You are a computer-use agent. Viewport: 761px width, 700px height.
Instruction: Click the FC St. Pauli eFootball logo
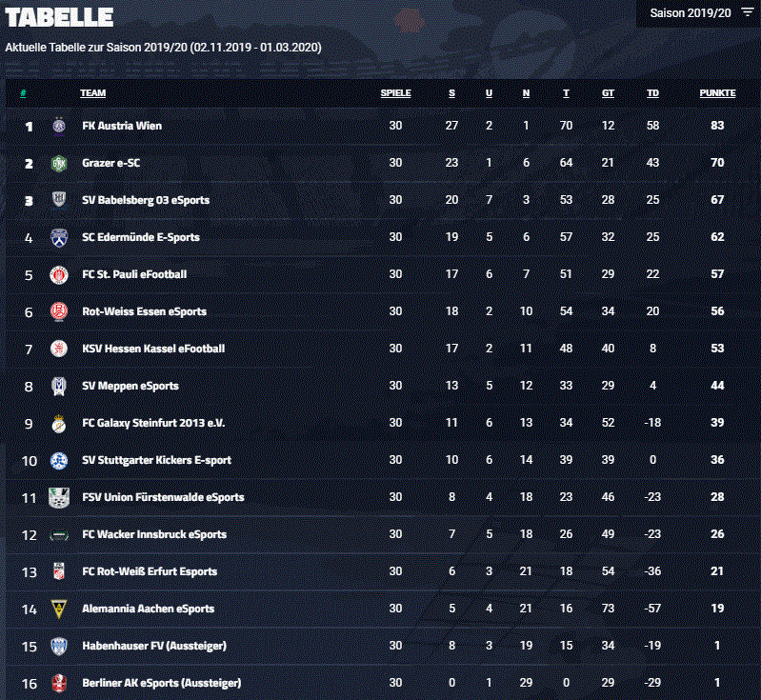[x=59, y=274]
